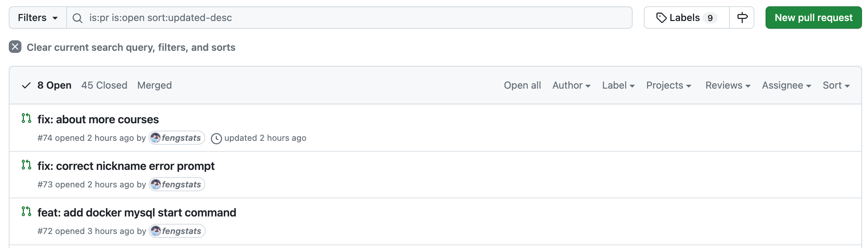
Task: Click the pull request icon beside #73
Action: point(26,165)
